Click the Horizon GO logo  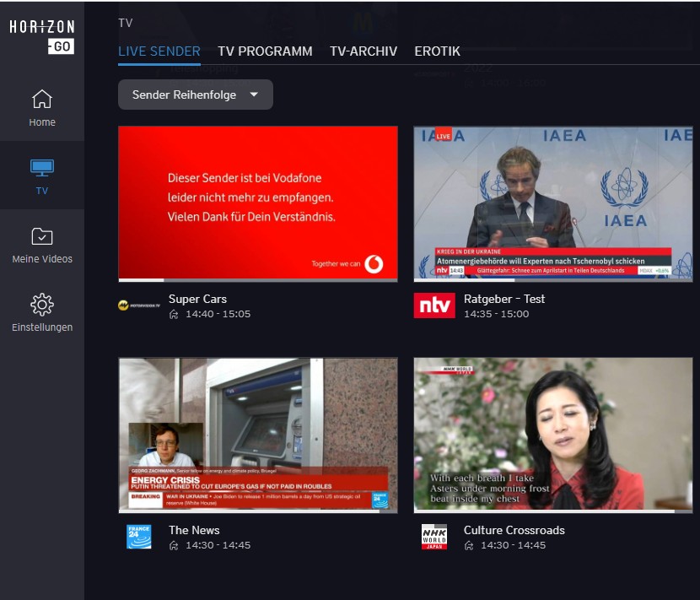[x=41, y=36]
